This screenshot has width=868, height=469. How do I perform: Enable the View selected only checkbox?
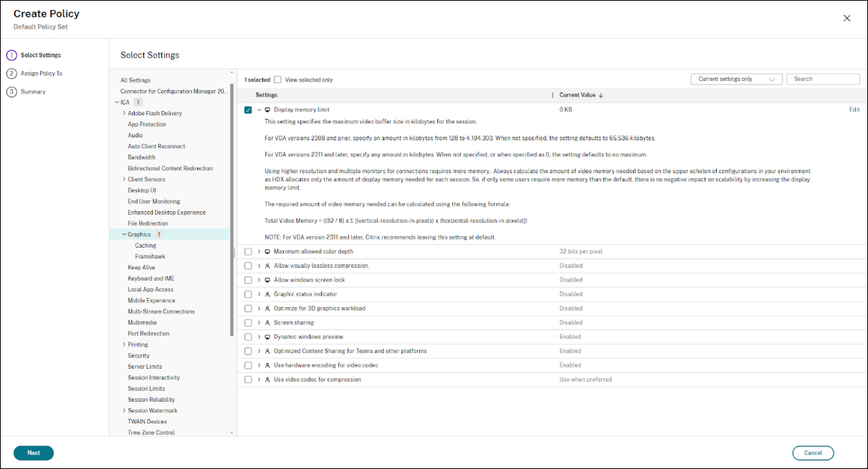pyautogui.click(x=277, y=80)
